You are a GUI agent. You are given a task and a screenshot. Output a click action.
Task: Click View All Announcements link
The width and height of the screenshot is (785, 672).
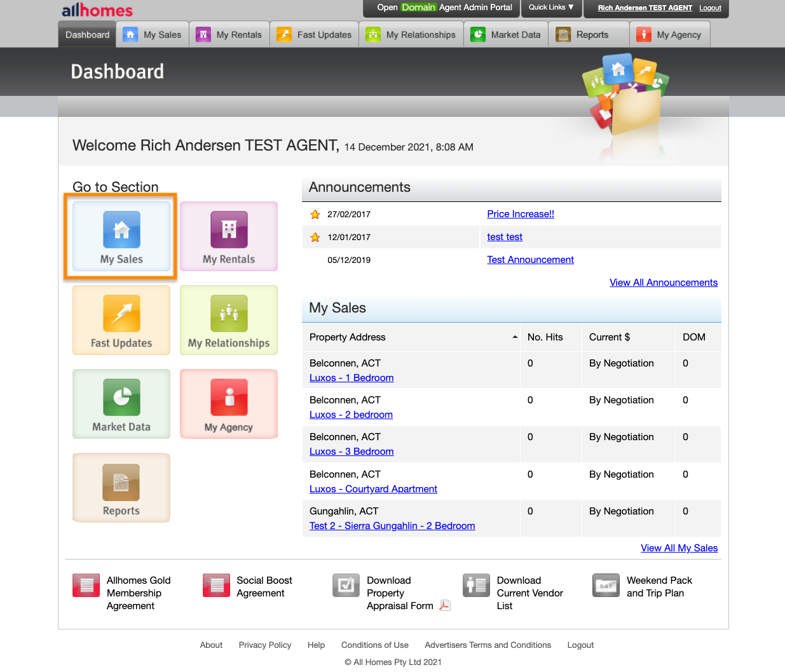[x=663, y=283]
